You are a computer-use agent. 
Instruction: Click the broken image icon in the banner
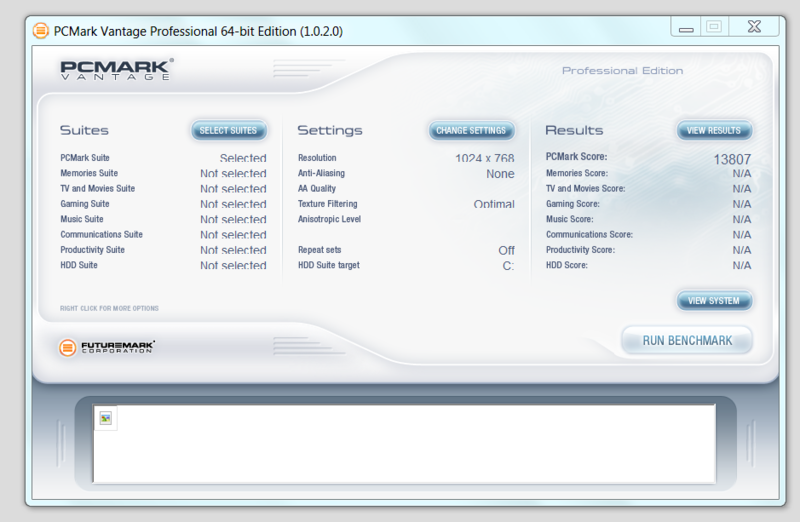click(106, 418)
